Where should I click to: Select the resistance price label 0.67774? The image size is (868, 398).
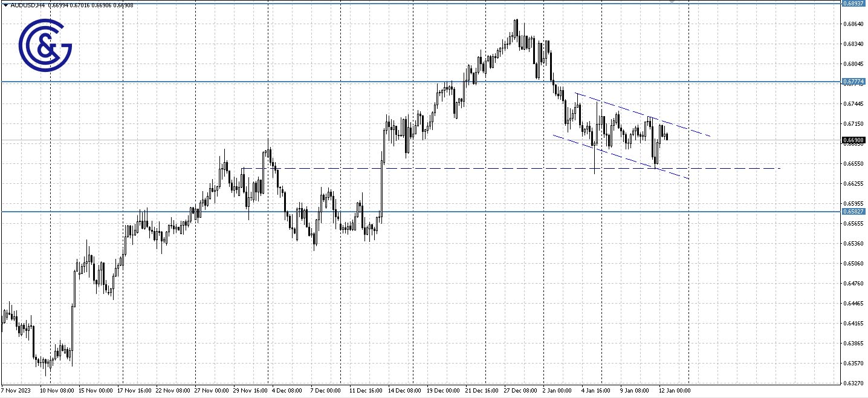tap(853, 81)
